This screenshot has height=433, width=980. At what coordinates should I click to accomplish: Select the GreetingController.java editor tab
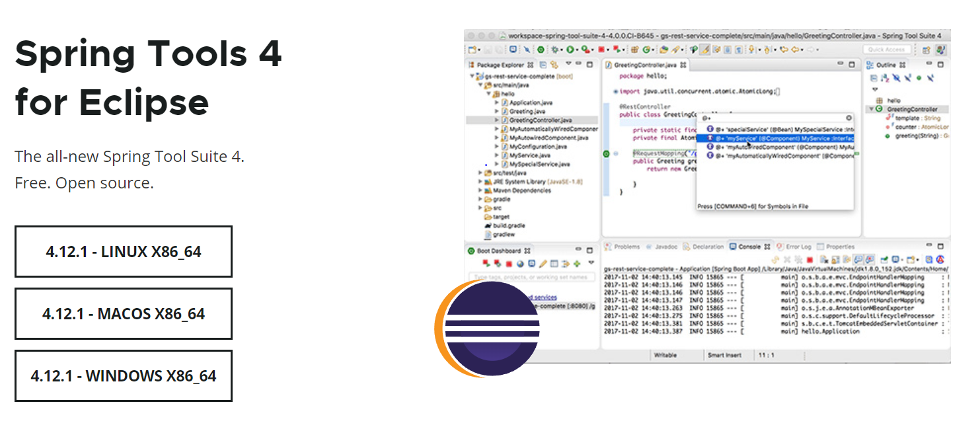click(x=646, y=65)
